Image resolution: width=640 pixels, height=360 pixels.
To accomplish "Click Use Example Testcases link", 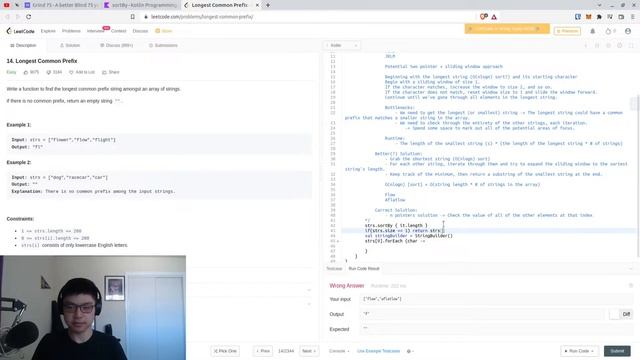I will click(378, 351).
